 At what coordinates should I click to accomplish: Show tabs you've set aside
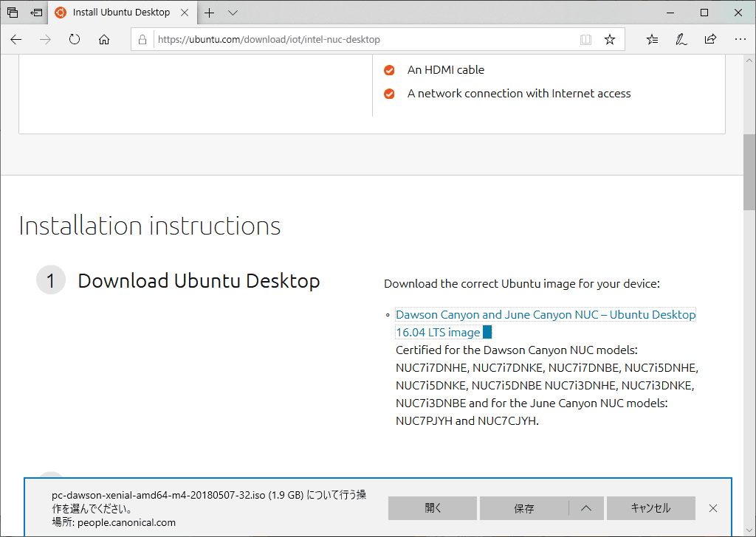coord(13,13)
